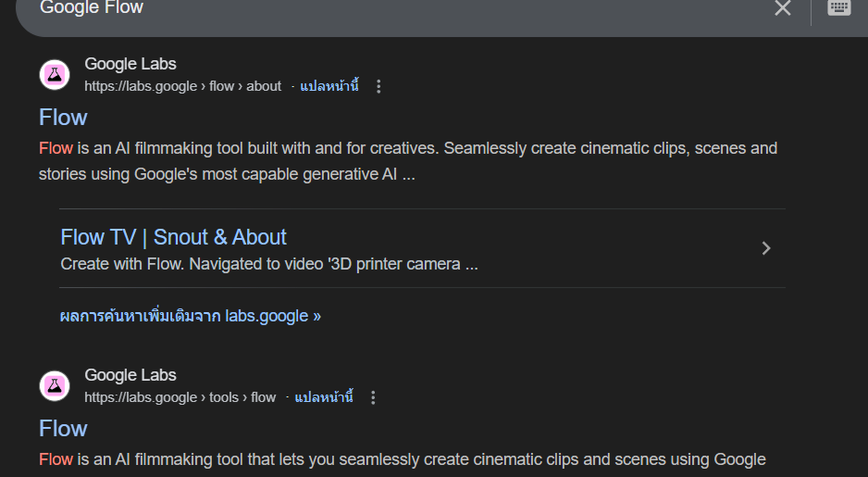Click แปลหน้านี้ for the tools › flow result
The height and width of the screenshot is (477, 868).
click(x=324, y=397)
